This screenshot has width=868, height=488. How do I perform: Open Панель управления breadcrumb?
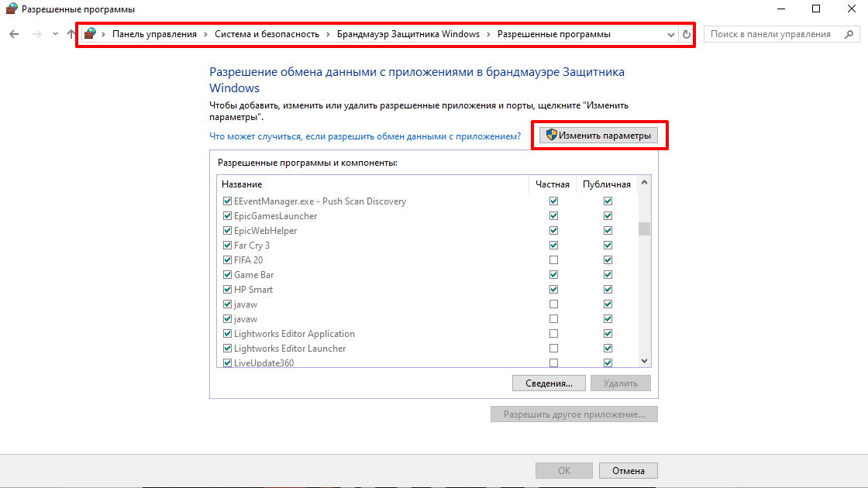pos(154,34)
